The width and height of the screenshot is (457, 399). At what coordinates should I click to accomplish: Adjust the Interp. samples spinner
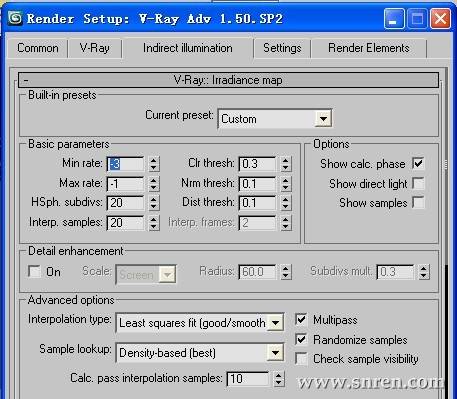pos(153,223)
